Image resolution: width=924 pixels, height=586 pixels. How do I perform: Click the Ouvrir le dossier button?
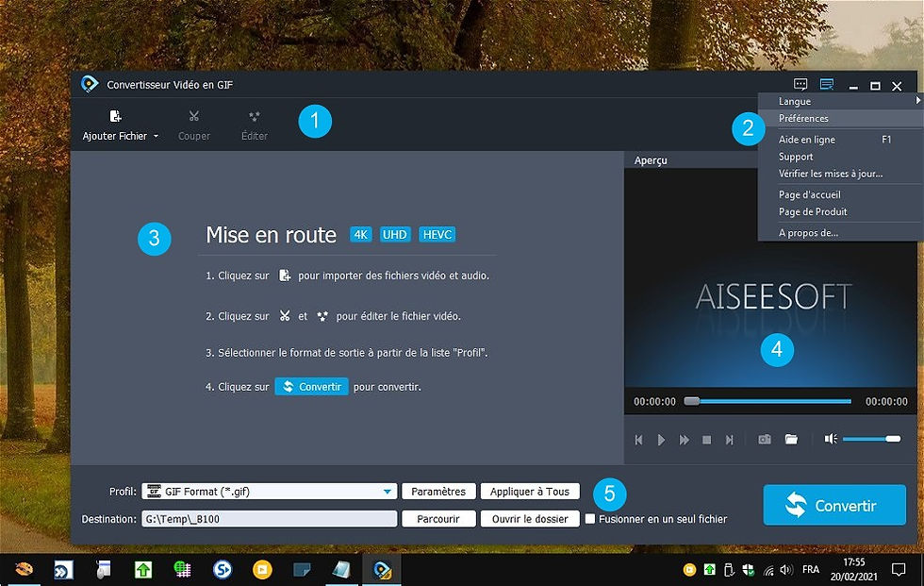tap(530, 519)
